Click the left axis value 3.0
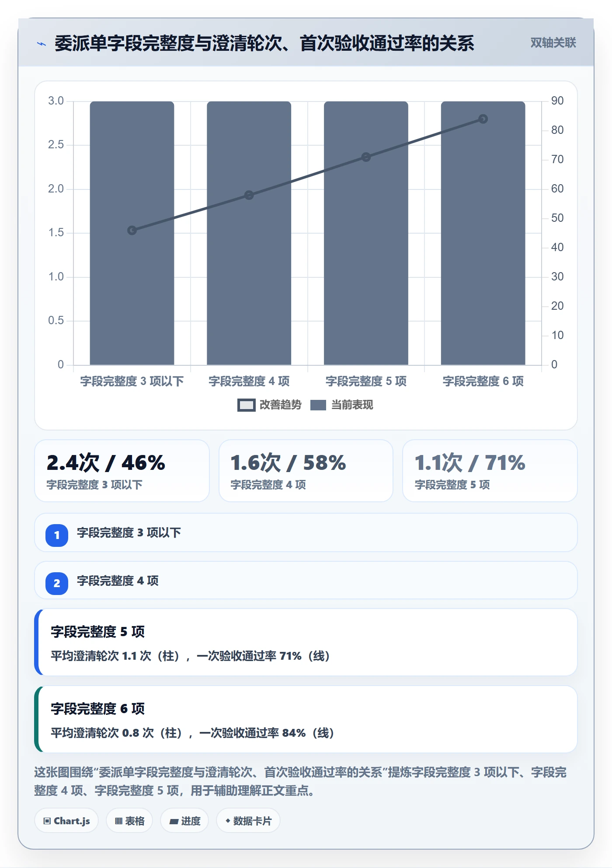612x868 pixels. [56, 101]
